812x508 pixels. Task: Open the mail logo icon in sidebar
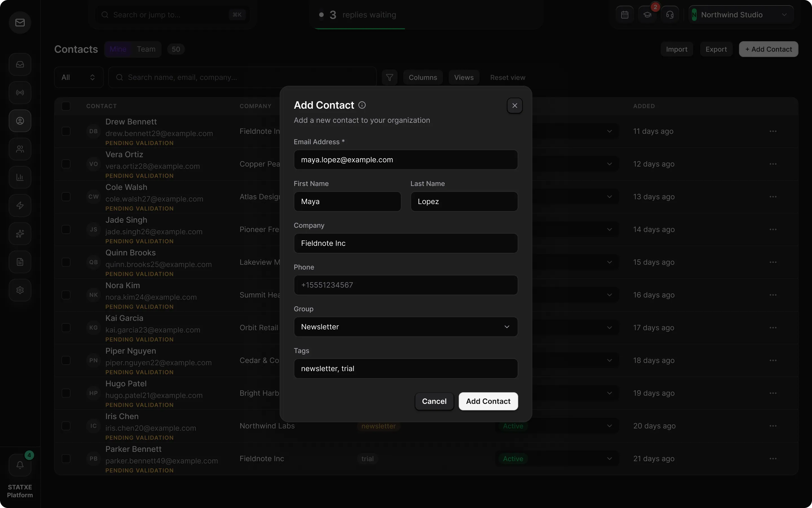(20, 23)
